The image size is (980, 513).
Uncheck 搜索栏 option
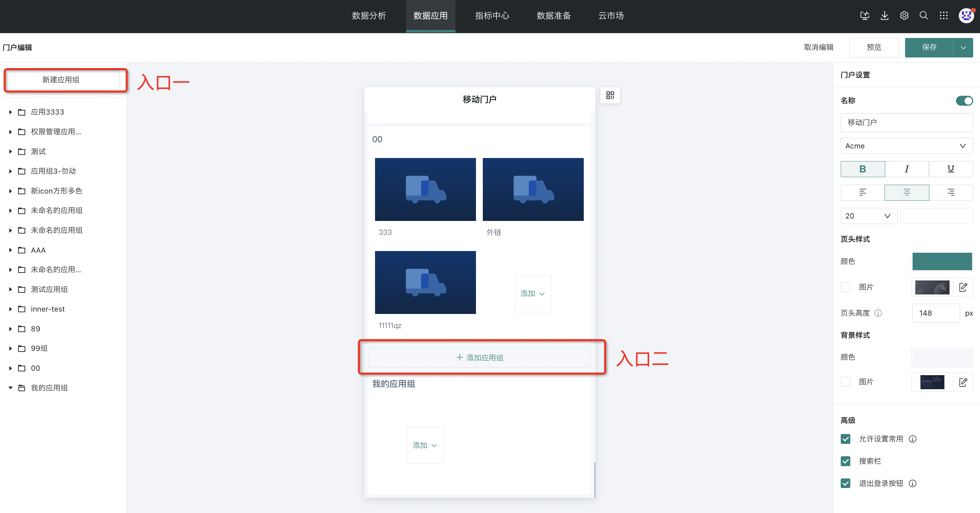[845, 461]
